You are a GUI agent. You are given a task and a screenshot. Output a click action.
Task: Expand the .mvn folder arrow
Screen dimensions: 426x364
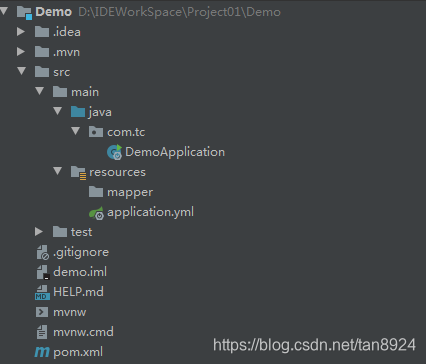(21, 52)
